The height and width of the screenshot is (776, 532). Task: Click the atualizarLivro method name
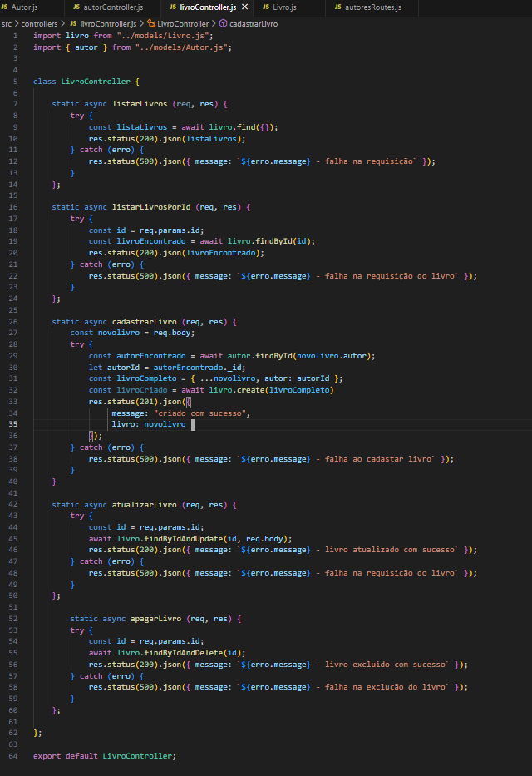coord(144,505)
